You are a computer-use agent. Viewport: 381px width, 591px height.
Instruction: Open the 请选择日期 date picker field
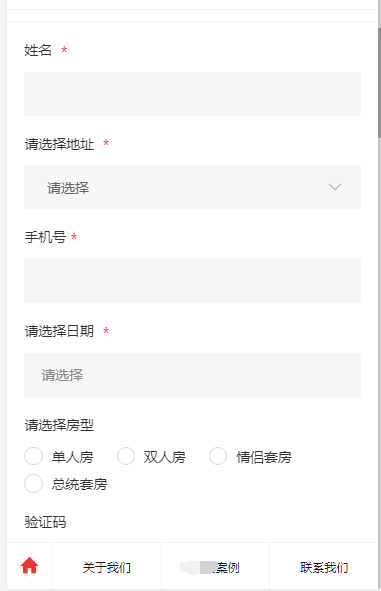click(x=192, y=375)
